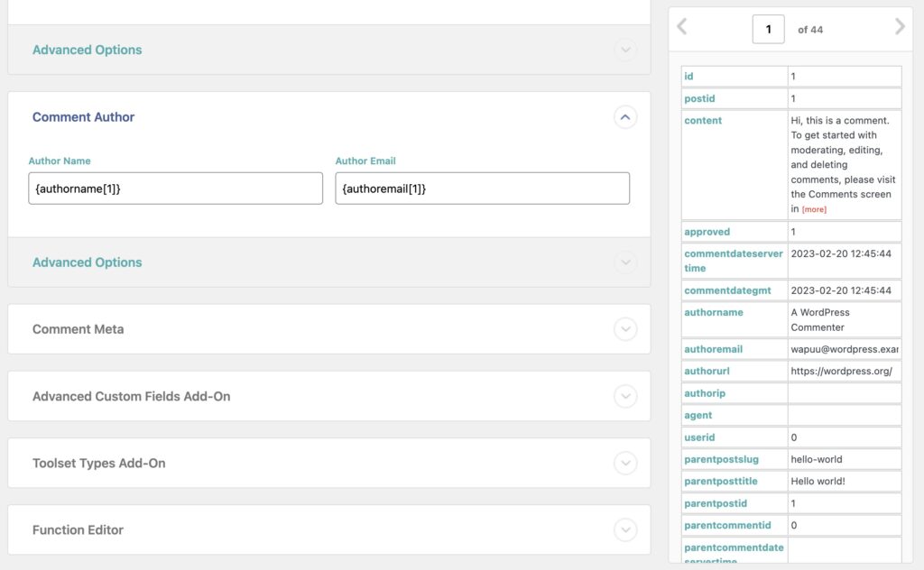The image size is (924, 570).
Task: Click inside the Author Name input field
Action: 175,188
